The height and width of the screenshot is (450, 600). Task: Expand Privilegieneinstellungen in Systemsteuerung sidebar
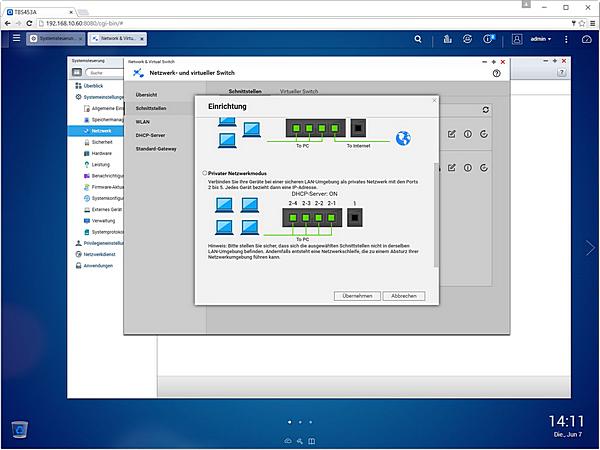tap(99, 243)
